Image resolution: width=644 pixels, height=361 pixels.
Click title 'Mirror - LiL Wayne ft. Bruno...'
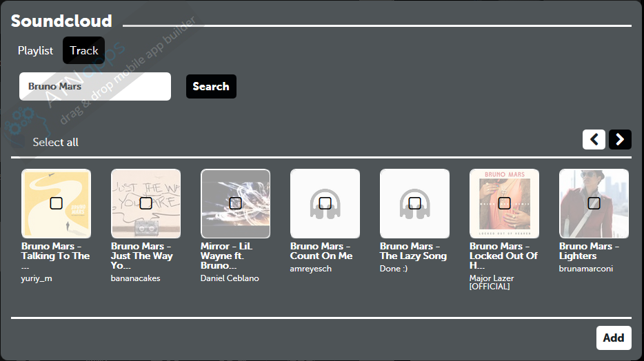click(x=226, y=256)
